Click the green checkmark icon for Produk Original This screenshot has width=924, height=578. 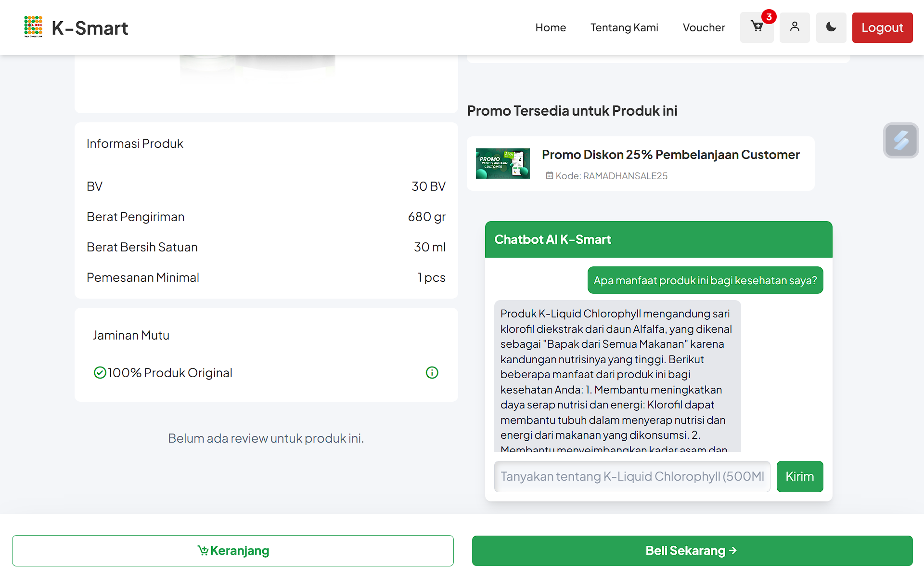point(100,373)
